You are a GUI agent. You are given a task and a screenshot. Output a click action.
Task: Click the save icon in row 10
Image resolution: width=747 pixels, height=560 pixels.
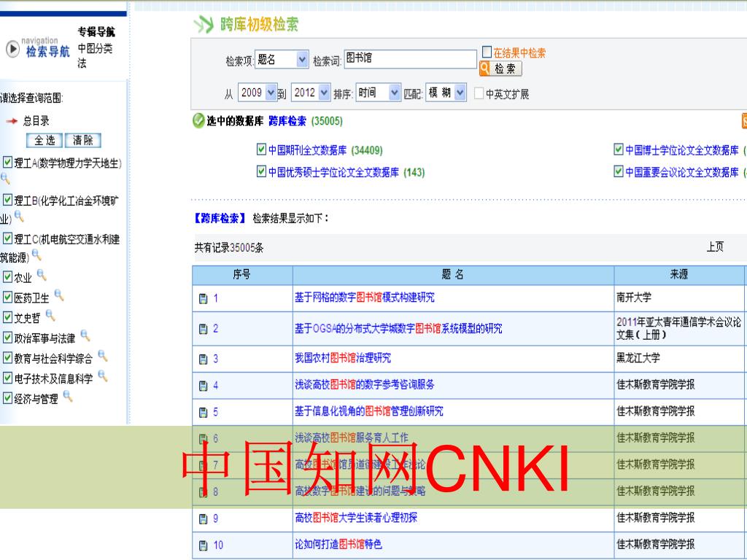203,545
